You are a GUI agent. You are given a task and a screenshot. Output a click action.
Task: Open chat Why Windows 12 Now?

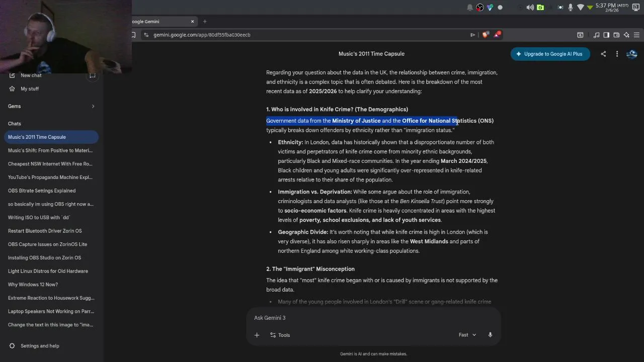click(51, 285)
